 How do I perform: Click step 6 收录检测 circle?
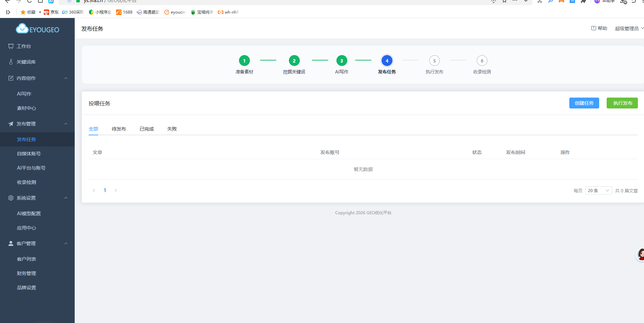482,61
